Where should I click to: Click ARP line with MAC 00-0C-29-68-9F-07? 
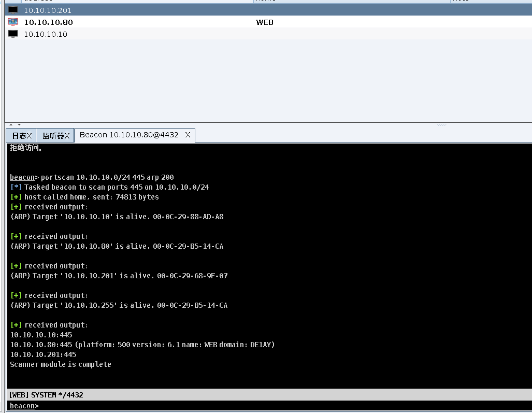pyautogui.click(x=119, y=276)
